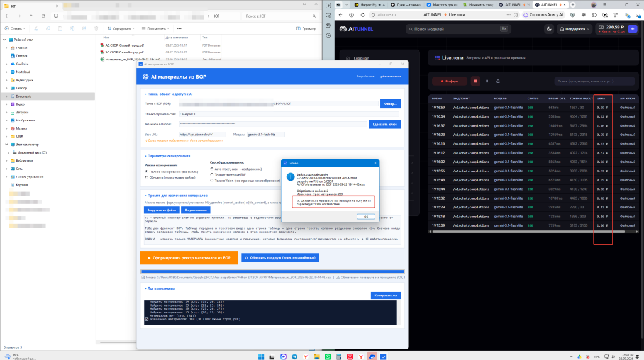Image resolution: width=644 pixels, height=360 pixels.
Task: Click the Обзор... browse button
Action: [390, 104]
